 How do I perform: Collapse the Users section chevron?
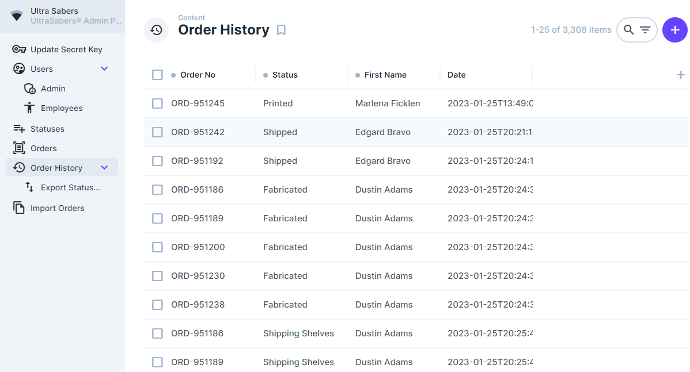(x=104, y=69)
